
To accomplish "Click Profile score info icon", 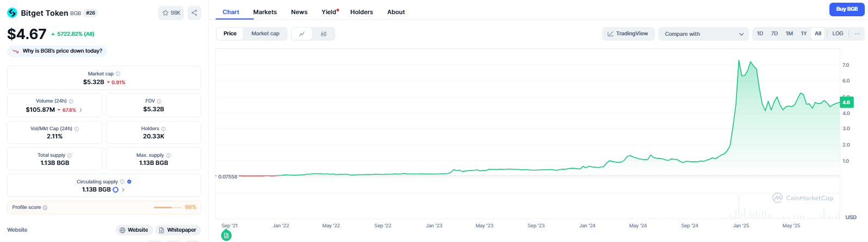I will 45,207.
